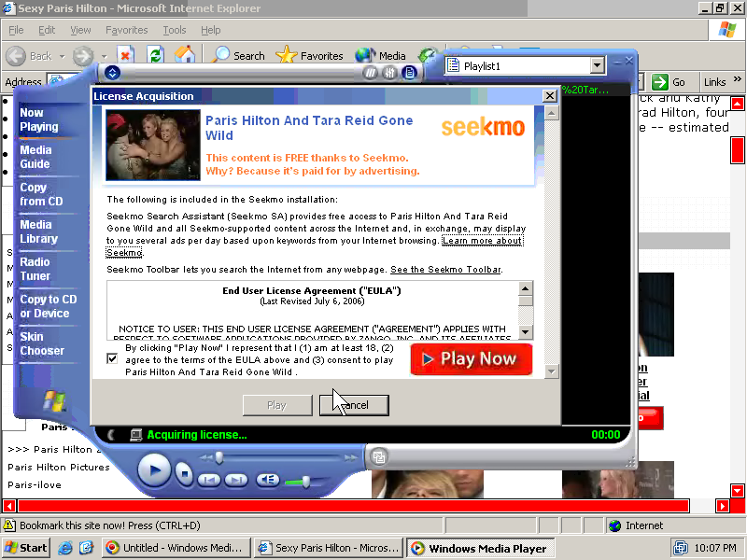This screenshot has height=560, width=747.
Task: Click the Media Player seek slider handle
Action: pos(219,457)
